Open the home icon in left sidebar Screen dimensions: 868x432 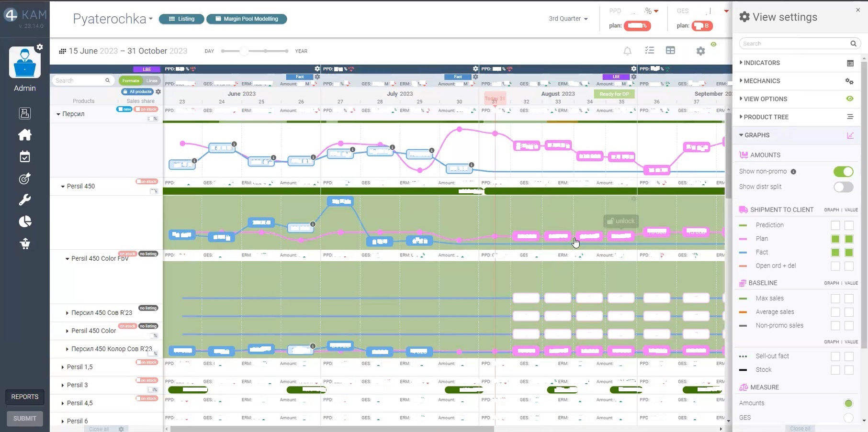click(25, 135)
